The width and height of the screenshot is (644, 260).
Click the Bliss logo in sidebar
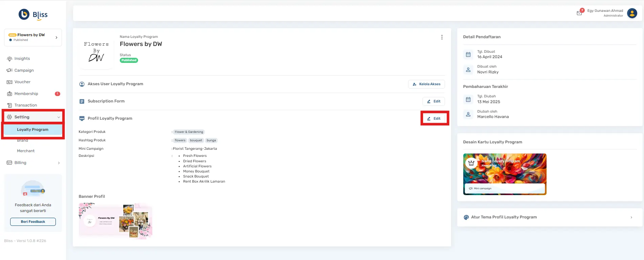[x=33, y=15]
